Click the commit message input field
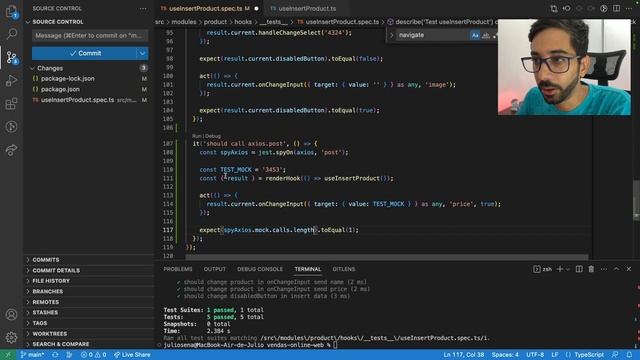The height and width of the screenshot is (360, 640). (x=90, y=36)
